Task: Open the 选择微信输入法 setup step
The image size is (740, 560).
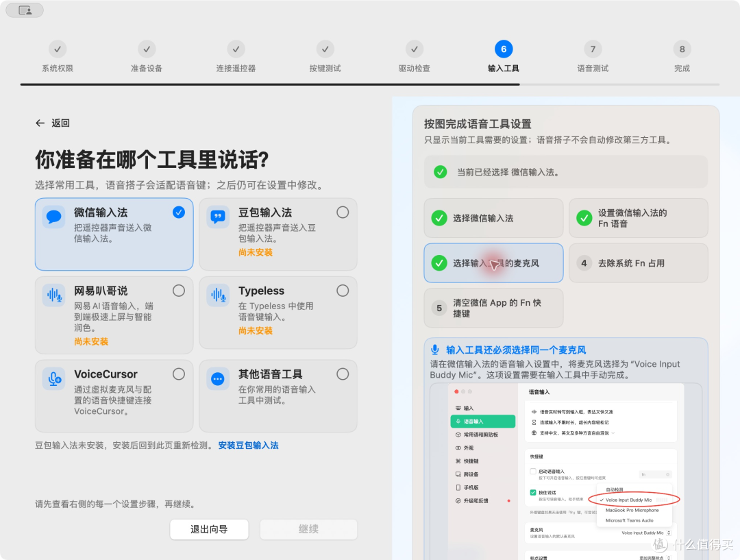Action: click(493, 218)
